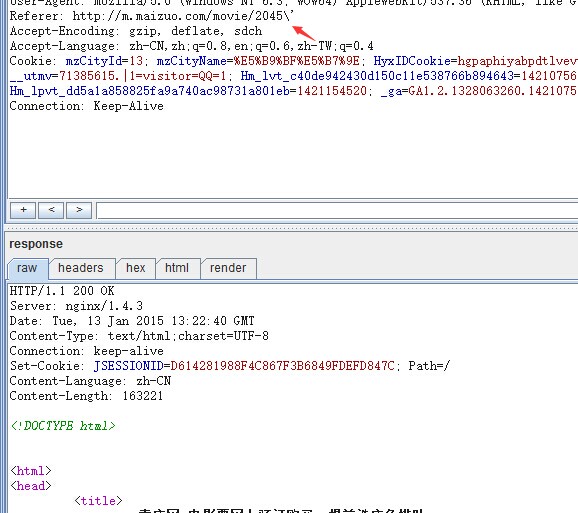Click the Content-Length 163221 line
Viewport: 578px width, 513px height.
point(86,396)
